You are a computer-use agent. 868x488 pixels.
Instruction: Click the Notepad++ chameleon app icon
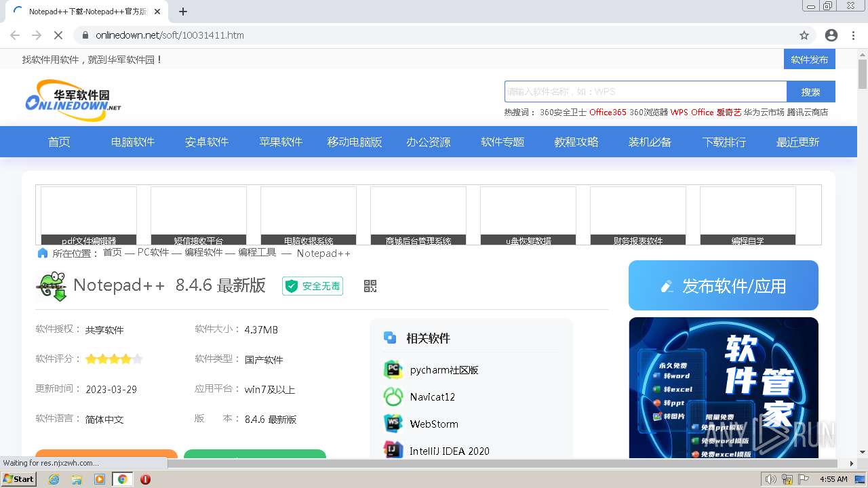pos(52,286)
